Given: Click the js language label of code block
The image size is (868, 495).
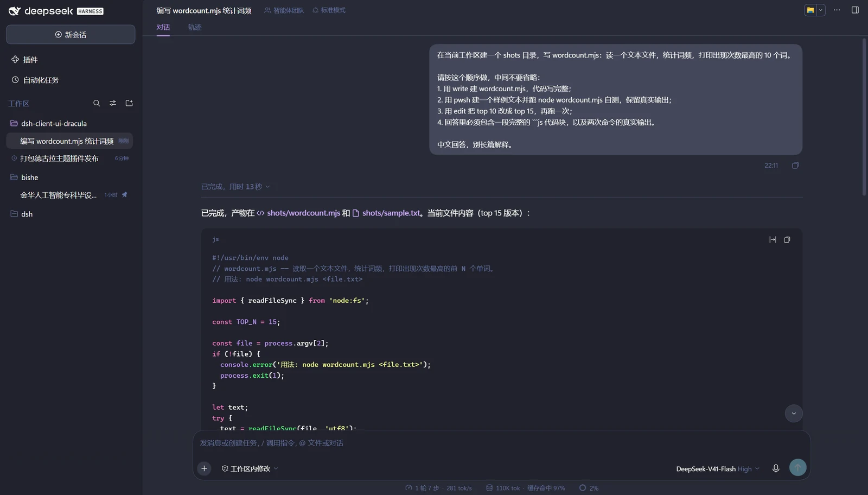Looking at the screenshot, I should (215, 239).
